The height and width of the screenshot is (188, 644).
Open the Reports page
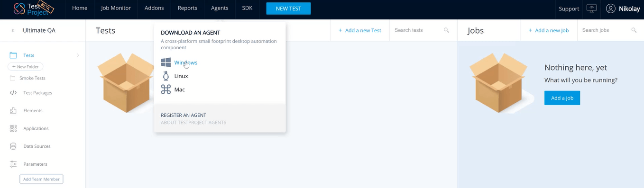pos(187,8)
